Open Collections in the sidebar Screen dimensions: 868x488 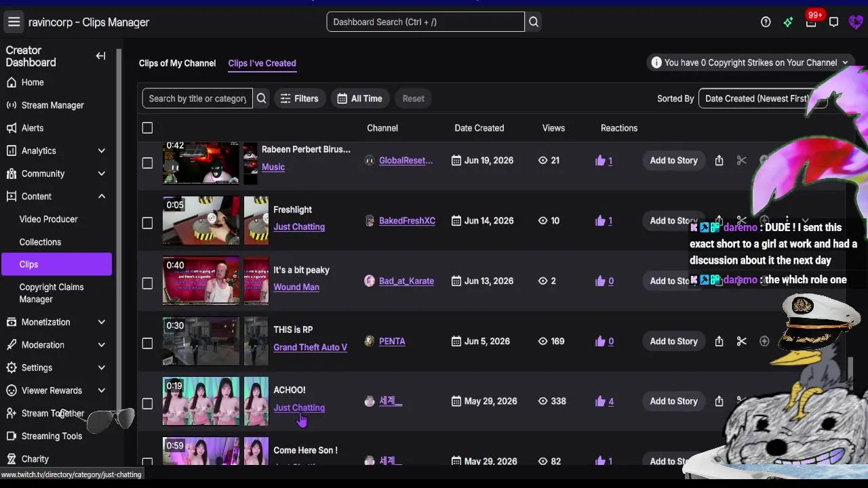[x=40, y=242]
